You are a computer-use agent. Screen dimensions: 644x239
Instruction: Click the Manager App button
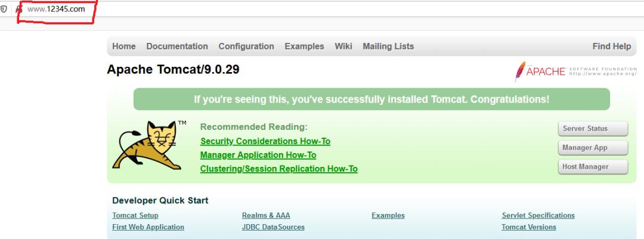[593, 148]
